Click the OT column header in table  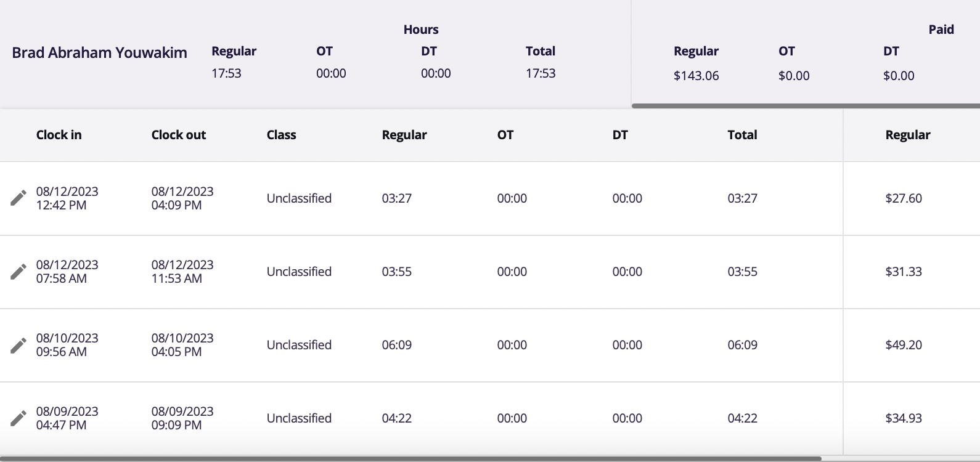coord(505,135)
